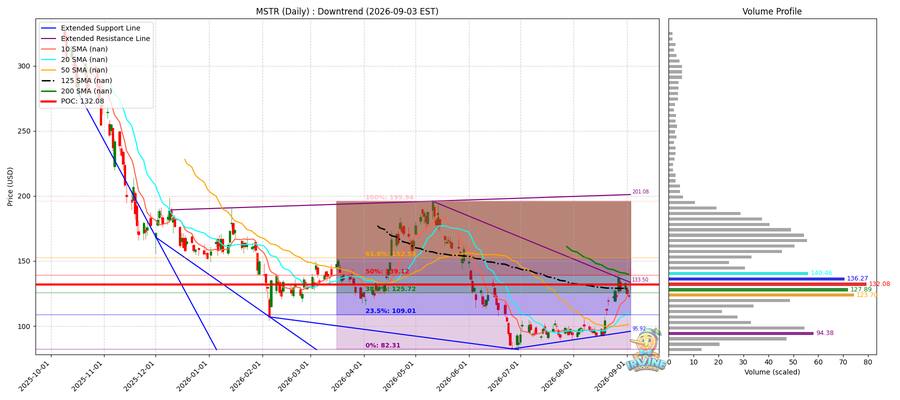The width and height of the screenshot is (900, 400).
Task: Click the 'Price (USD)' axis label
Action: click(x=10, y=187)
